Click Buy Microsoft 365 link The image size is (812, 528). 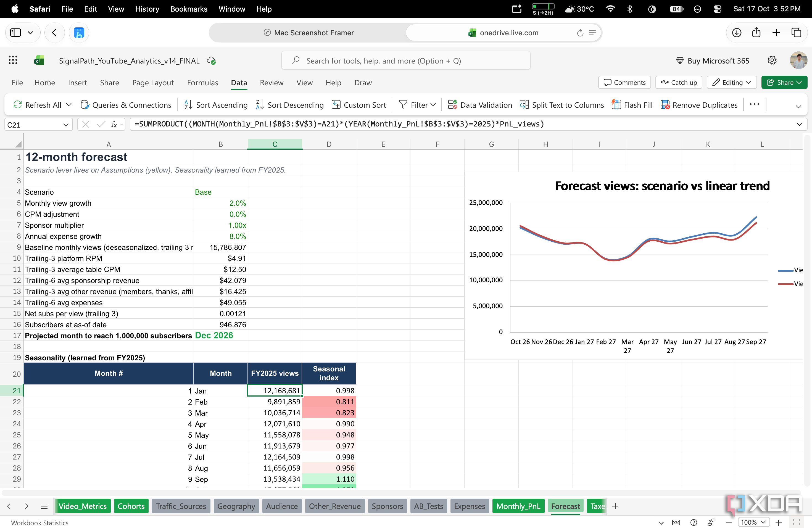[713, 61]
